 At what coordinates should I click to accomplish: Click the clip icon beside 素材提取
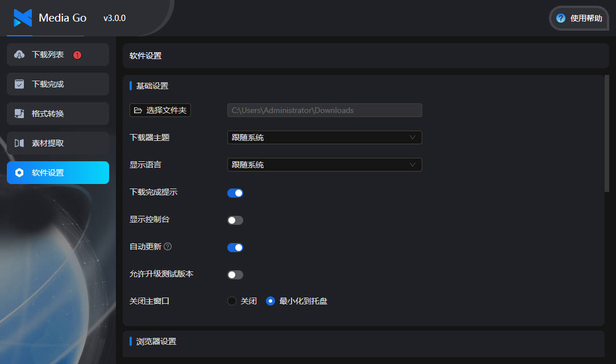(19, 143)
